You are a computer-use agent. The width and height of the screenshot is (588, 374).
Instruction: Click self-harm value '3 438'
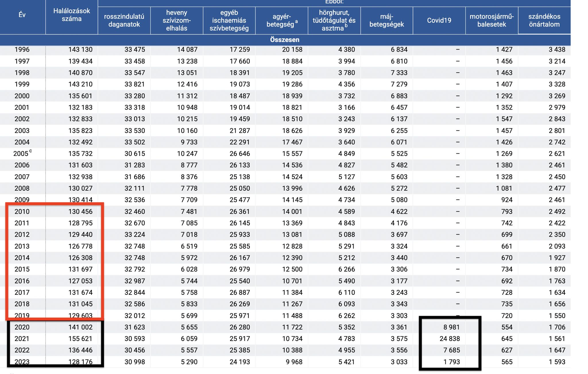pos(557,49)
